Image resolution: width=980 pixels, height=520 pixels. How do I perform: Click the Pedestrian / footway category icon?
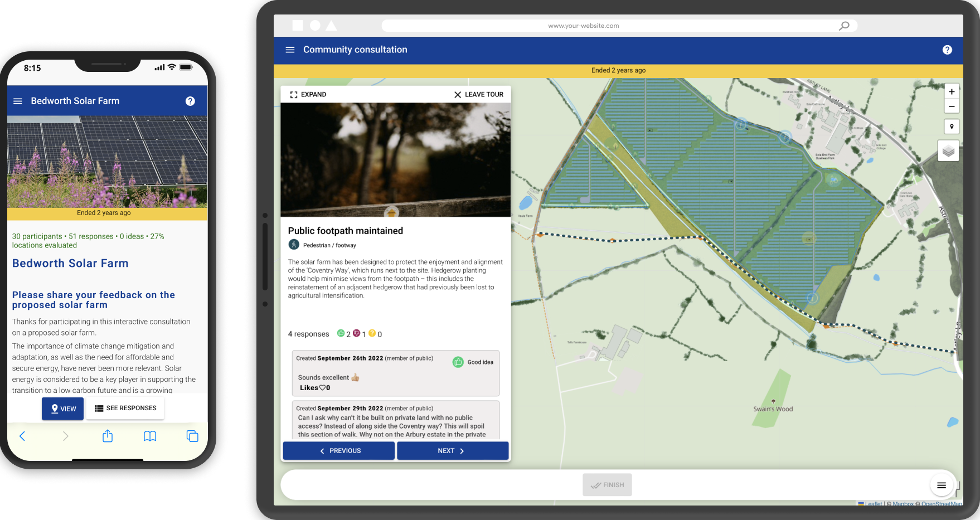coord(294,245)
